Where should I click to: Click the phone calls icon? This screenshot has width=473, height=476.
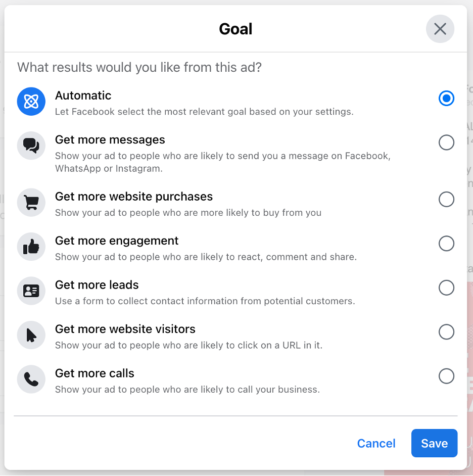[31, 379]
